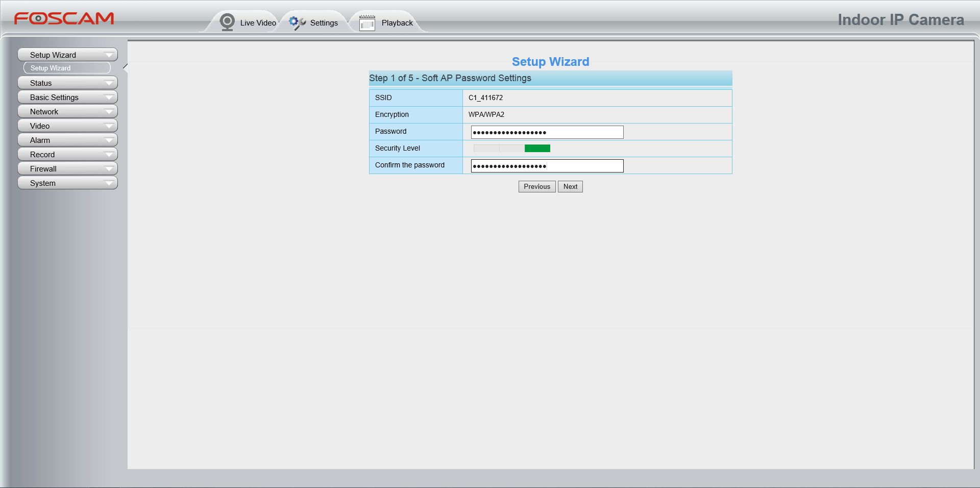Screen dimensions: 980x488
Task: Click the Setup Wizard page heading
Action: point(550,62)
